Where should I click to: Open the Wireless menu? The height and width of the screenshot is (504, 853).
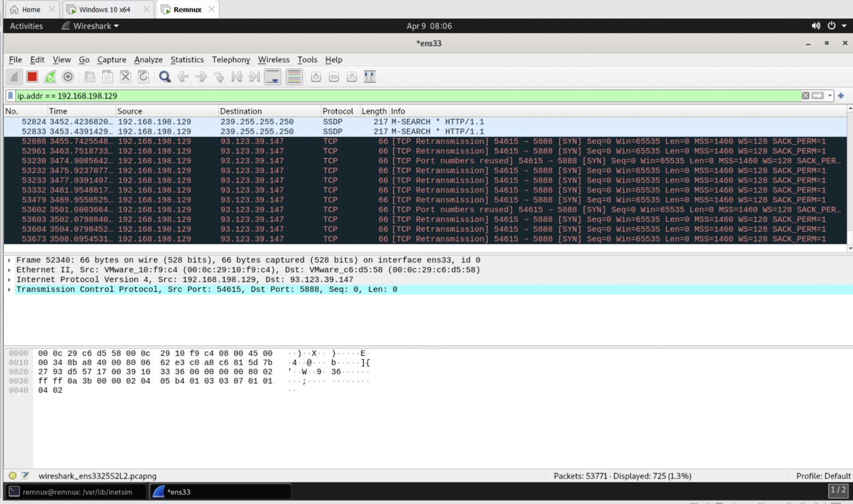[274, 60]
